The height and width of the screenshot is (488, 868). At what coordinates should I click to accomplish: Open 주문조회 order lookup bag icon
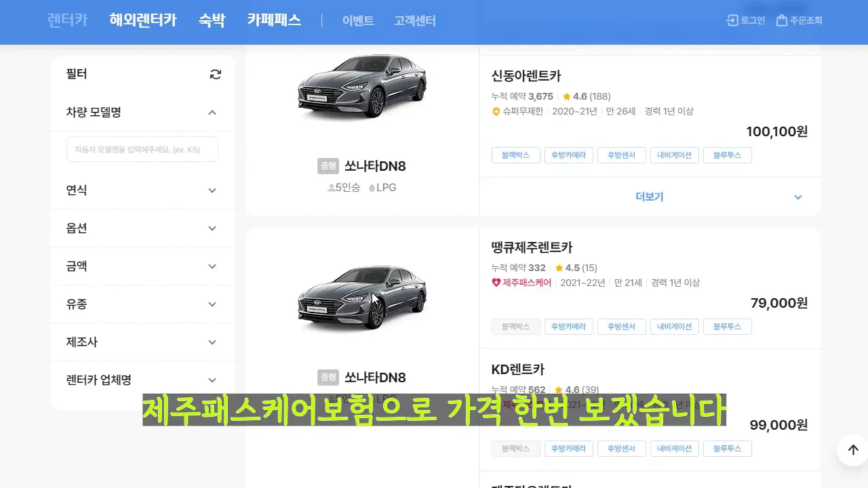(799, 20)
